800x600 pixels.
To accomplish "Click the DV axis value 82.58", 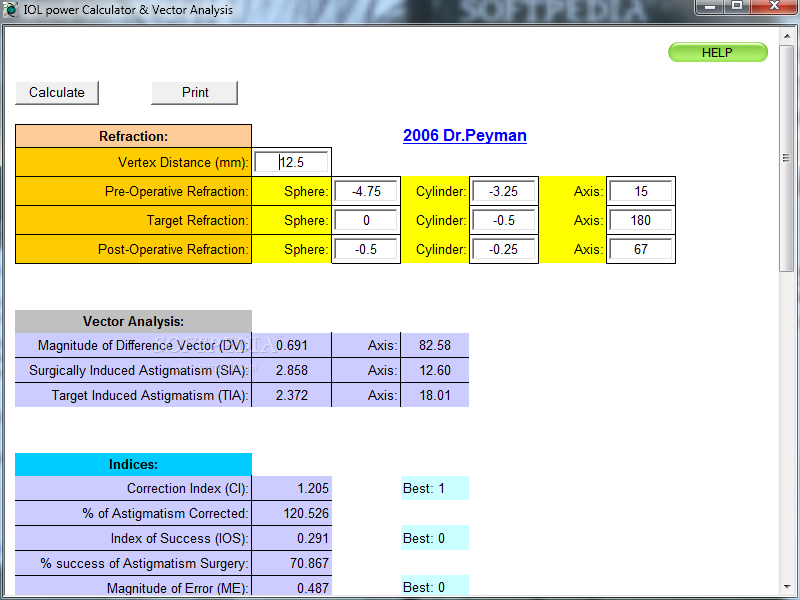I will [x=435, y=345].
